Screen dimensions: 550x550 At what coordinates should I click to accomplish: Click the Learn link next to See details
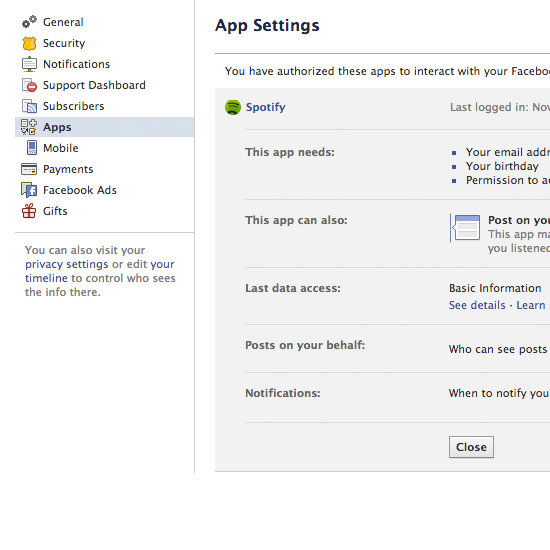(x=531, y=305)
